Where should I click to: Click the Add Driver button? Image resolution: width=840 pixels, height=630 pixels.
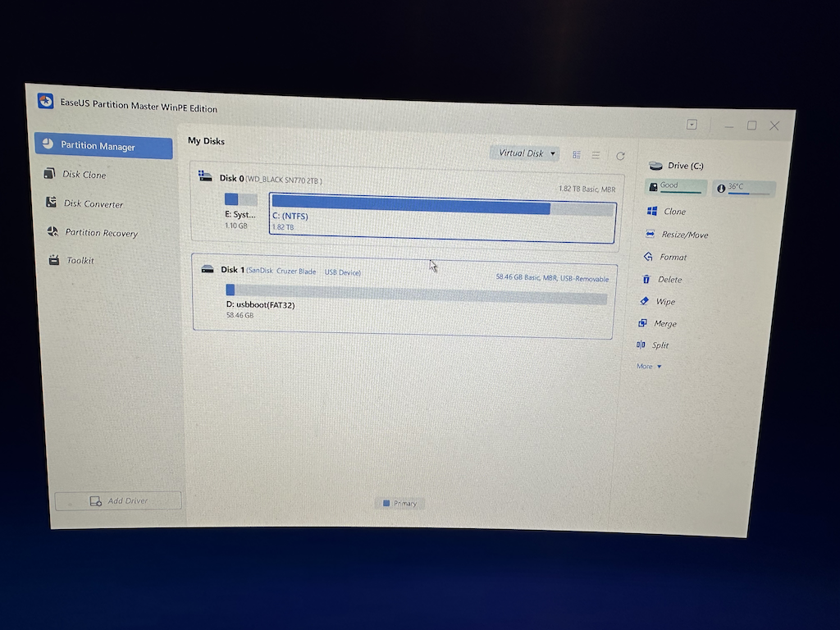118,500
